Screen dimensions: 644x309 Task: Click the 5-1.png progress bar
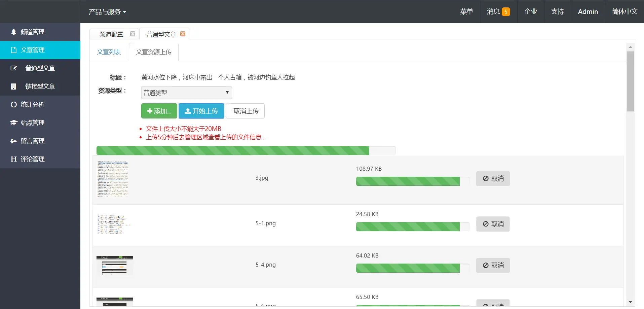(413, 227)
